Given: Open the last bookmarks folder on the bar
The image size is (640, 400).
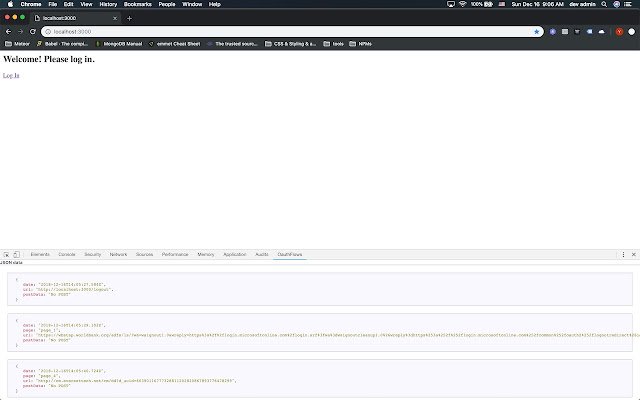Looking at the screenshot, I should point(360,44).
